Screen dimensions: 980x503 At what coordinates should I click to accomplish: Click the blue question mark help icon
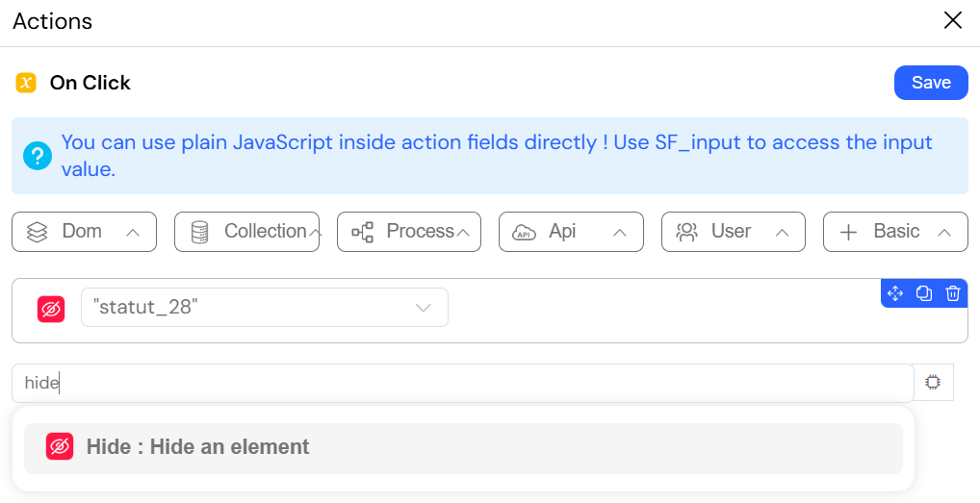click(x=38, y=156)
